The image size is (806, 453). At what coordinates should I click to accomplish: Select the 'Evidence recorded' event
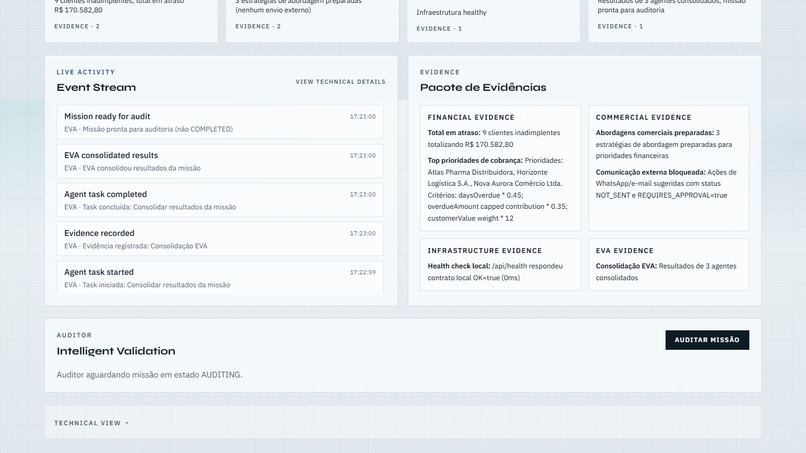coord(220,239)
